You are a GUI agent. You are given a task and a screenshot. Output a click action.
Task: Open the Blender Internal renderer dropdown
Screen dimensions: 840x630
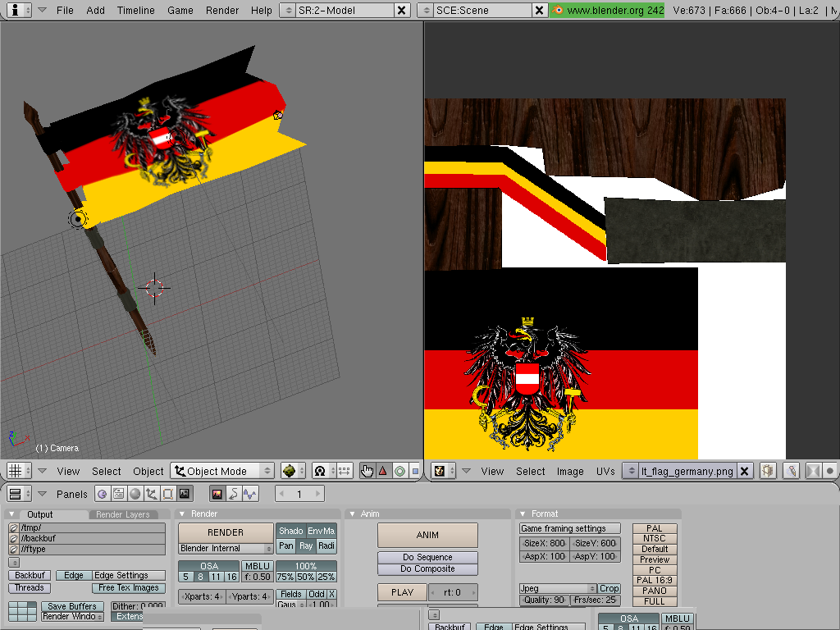[226, 549]
